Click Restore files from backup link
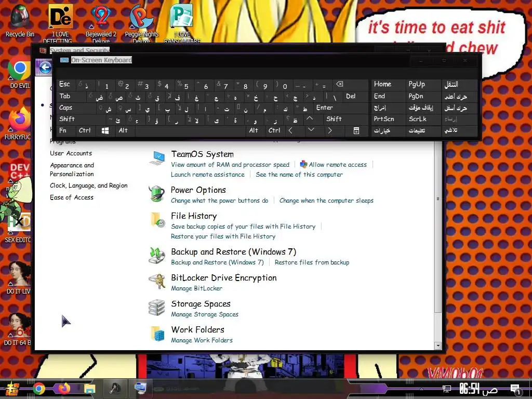 (312, 262)
